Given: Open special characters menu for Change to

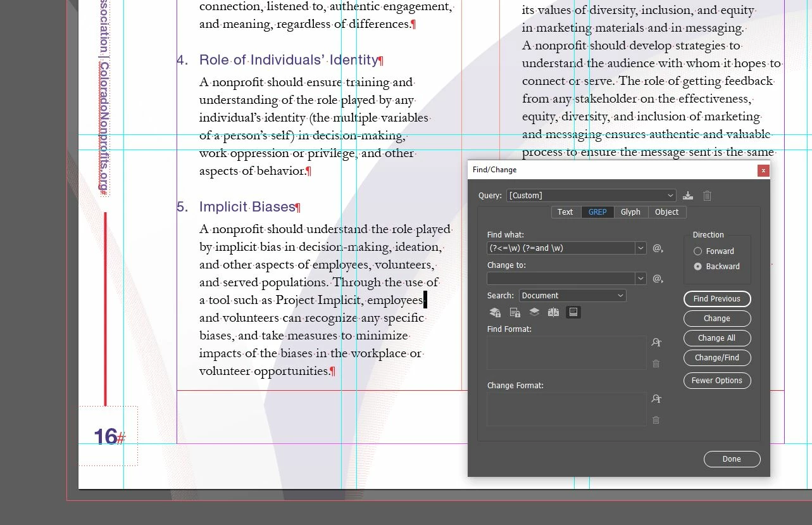Looking at the screenshot, I should click(658, 279).
